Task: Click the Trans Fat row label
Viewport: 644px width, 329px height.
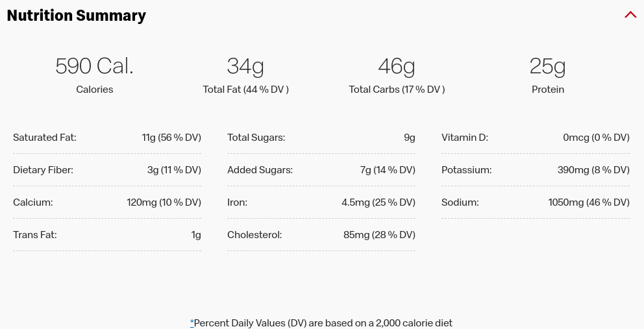Action: tap(35, 234)
